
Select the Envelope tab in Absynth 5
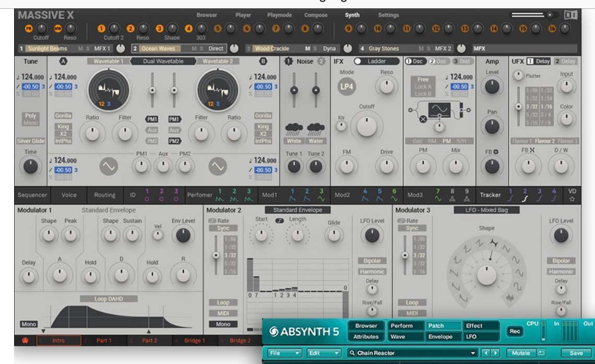(440, 337)
